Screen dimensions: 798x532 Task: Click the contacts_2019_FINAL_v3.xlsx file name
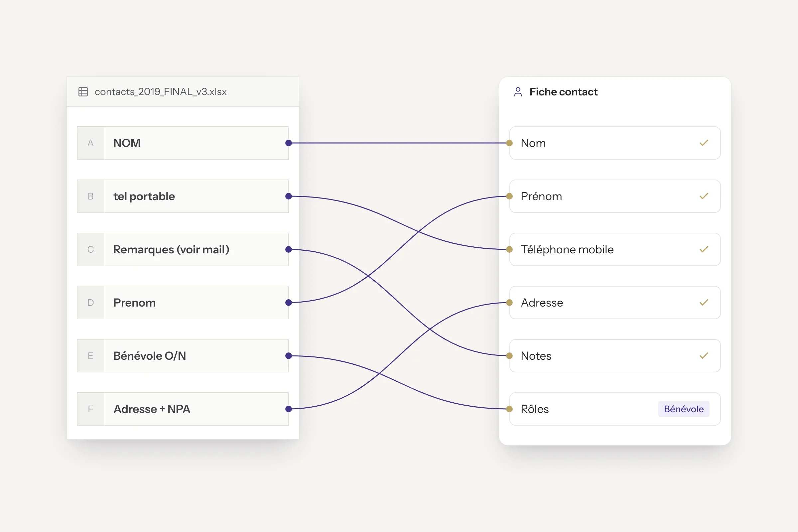tap(161, 92)
